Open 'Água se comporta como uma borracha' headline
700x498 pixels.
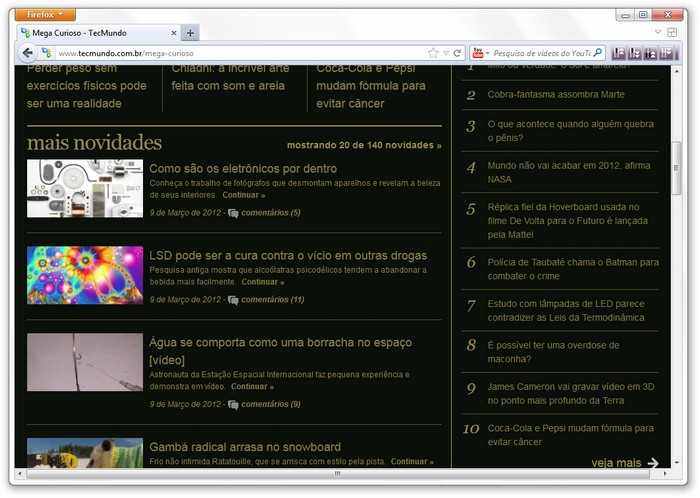(280, 351)
